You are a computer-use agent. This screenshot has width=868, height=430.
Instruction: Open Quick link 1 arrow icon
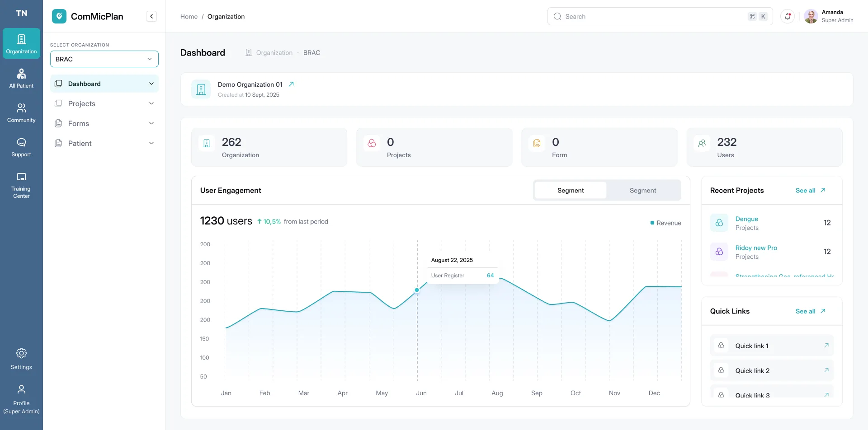click(826, 346)
